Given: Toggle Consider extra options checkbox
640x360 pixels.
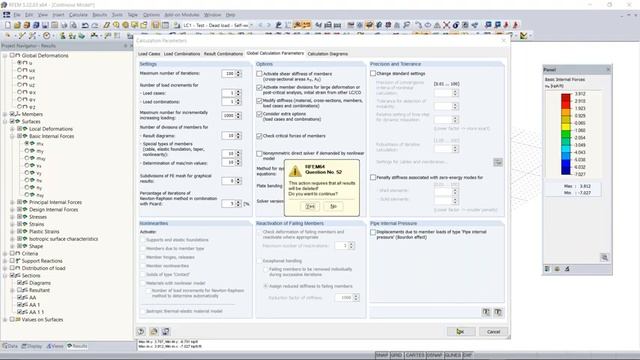Looking at the screenshot, I should (x=259, y=114).
